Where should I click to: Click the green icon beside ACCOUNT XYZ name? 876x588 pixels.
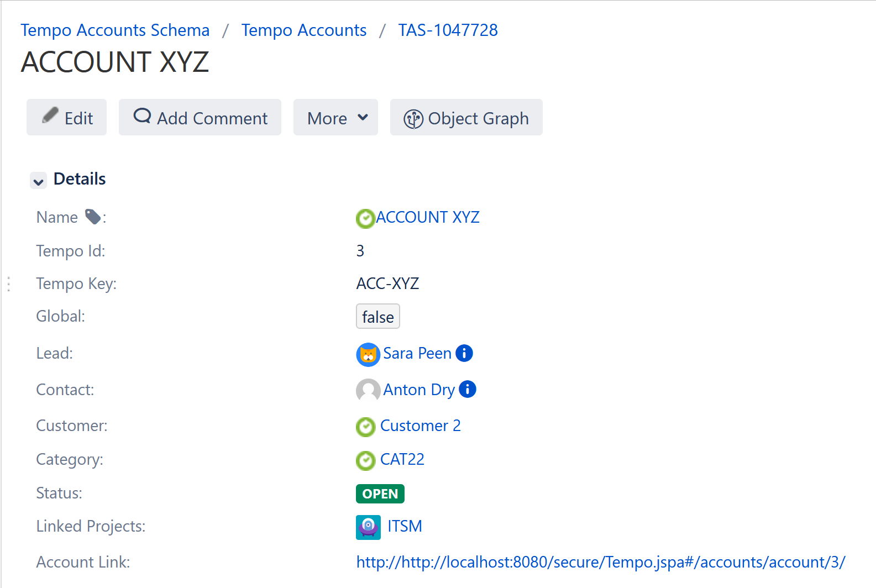point(365,218)
